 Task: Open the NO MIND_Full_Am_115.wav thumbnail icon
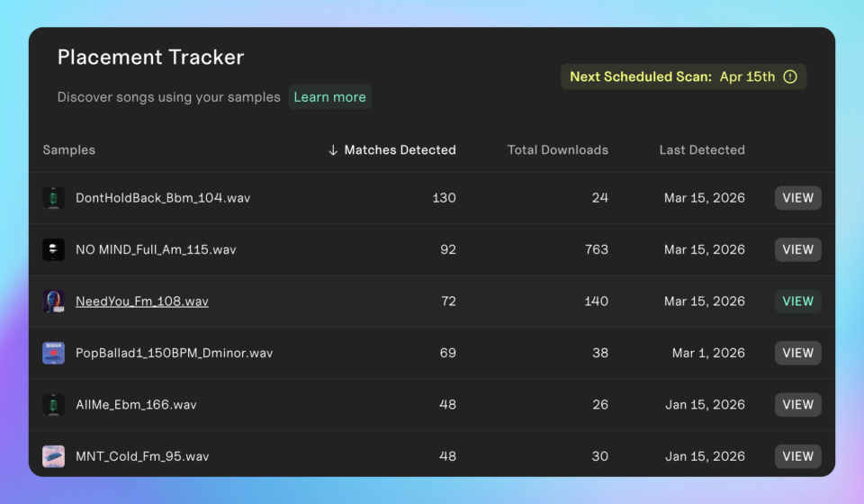click(x=53, y=249)
